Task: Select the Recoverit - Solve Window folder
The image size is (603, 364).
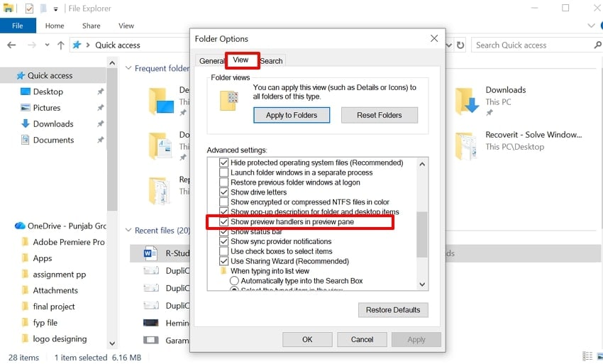Action: point(519,146)
